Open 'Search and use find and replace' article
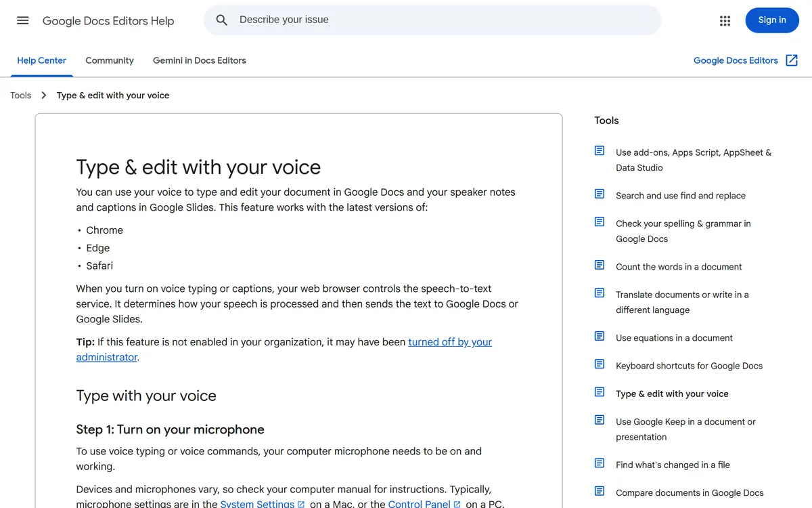The width and height of the screenshot is (812, 508). pos(681,196)
